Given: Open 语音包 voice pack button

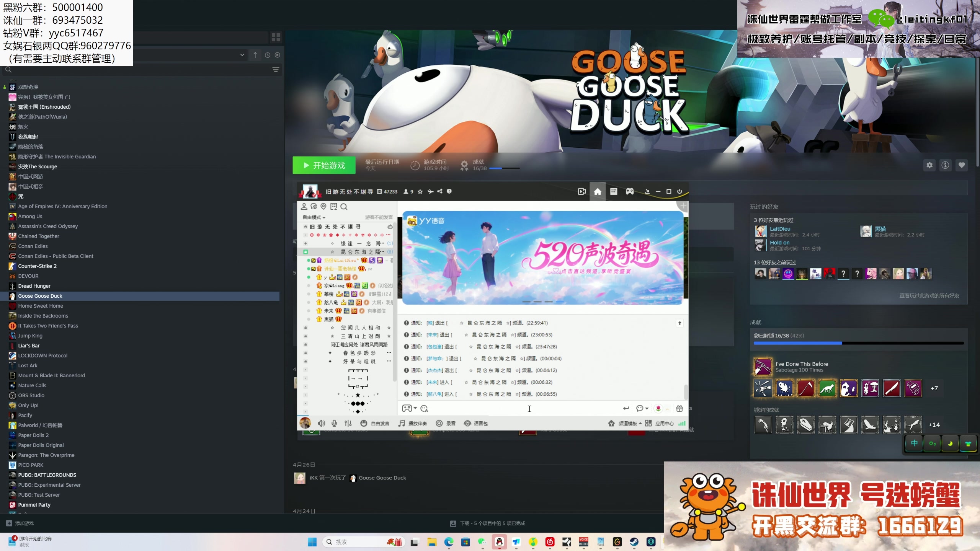Looking at the screenshot, I should pyautogui.click(x=476, y=423).
